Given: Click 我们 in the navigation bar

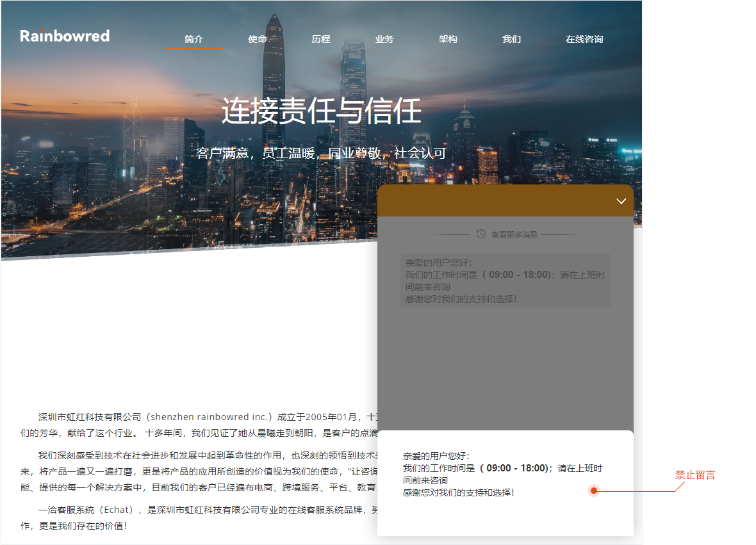Looking at the screenshot, I should pos(511,39).
